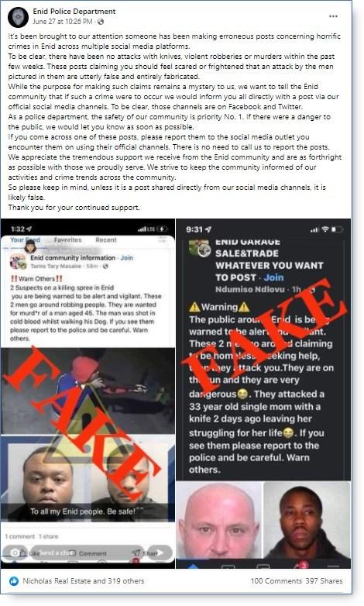This screenshot has height=606, width=364.
Task: Click the public globe audience icon
Action: coord(101,22)
